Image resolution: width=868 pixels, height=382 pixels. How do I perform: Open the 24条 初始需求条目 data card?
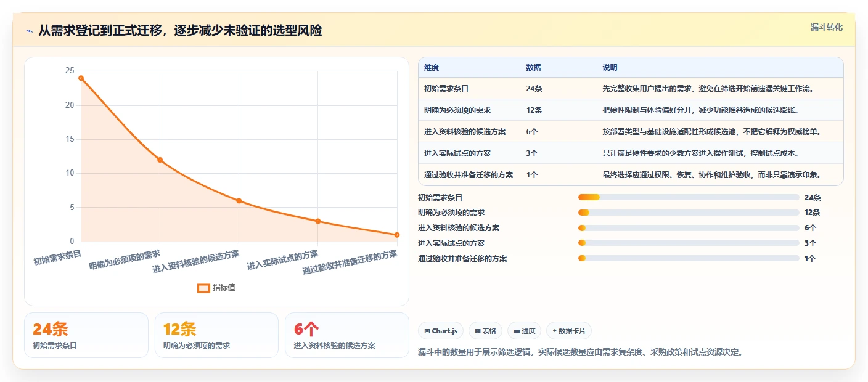coord(86,335)
